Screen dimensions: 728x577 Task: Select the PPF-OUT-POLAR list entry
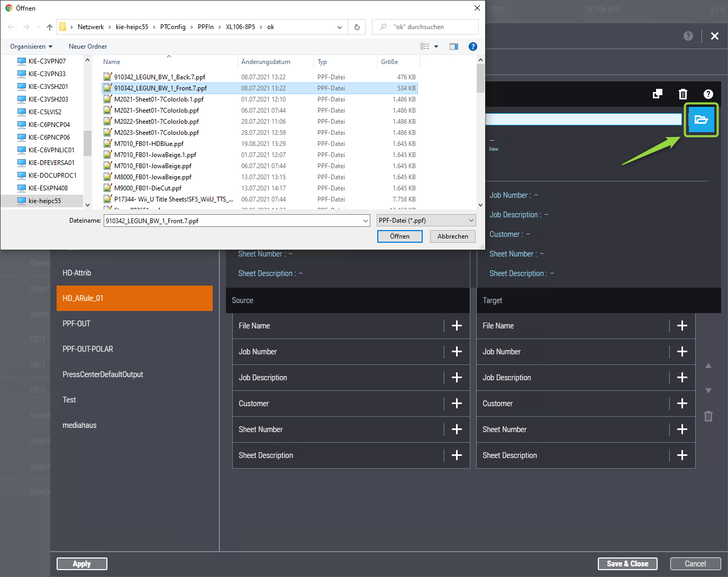click(88, 349)
